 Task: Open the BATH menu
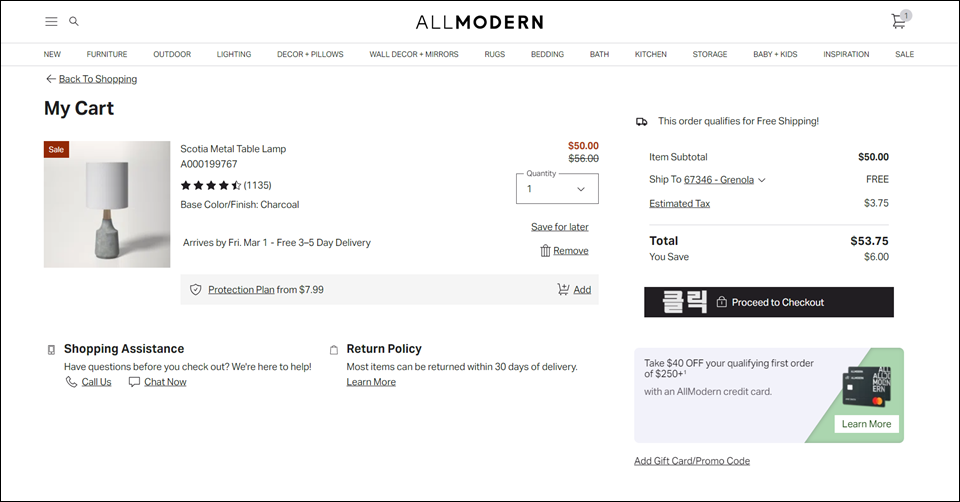click(599, 54)
